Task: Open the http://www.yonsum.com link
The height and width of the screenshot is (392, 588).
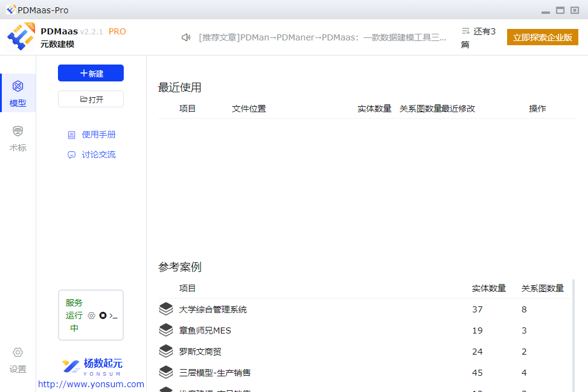Action: (91, 384)
